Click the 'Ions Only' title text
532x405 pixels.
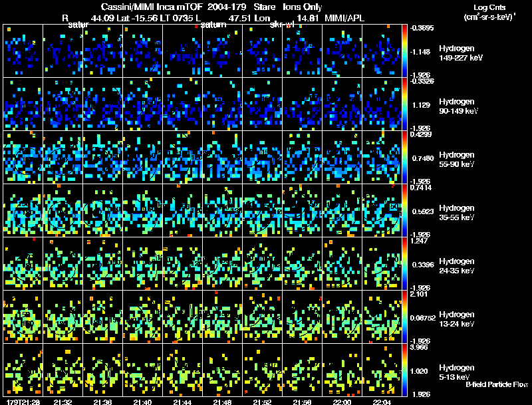click(303, 7)
